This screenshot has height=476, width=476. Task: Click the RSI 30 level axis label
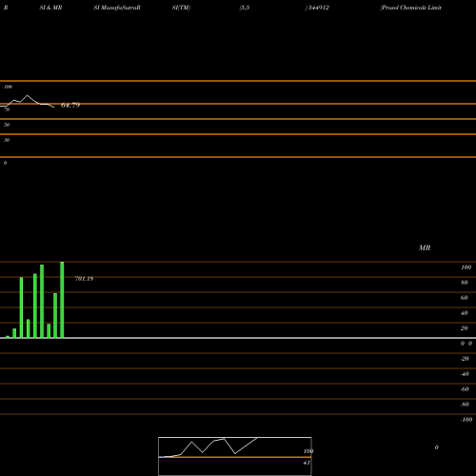[x=7, y=140]
